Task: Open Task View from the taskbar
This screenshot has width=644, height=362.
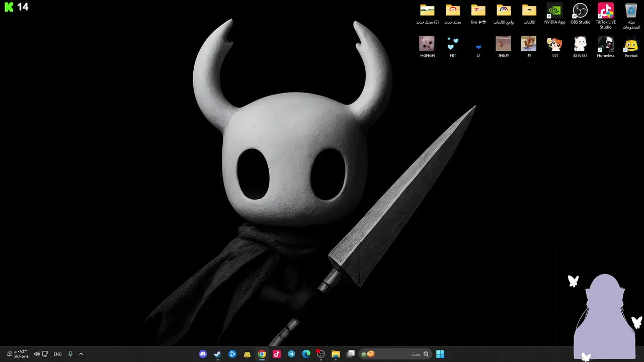Action: [351, 354]
